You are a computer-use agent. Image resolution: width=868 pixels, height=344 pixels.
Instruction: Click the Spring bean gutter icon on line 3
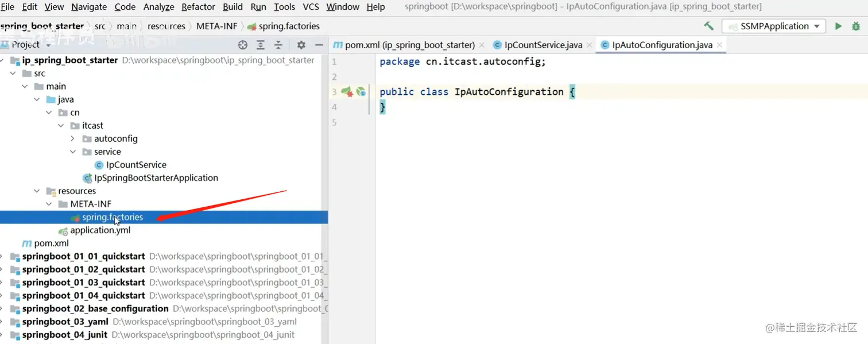(x=347, y=92)
